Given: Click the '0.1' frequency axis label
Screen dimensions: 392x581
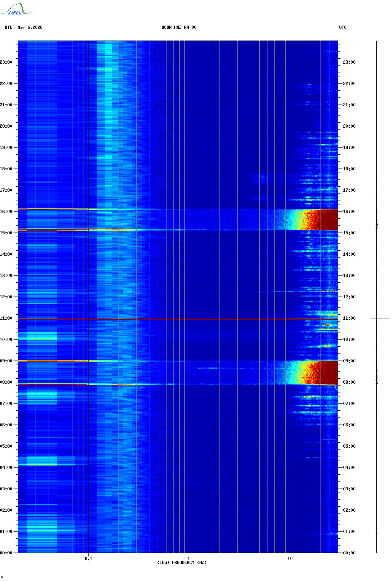Looking at the screenshot, I should pyautogui.click(x=88, y=559).
